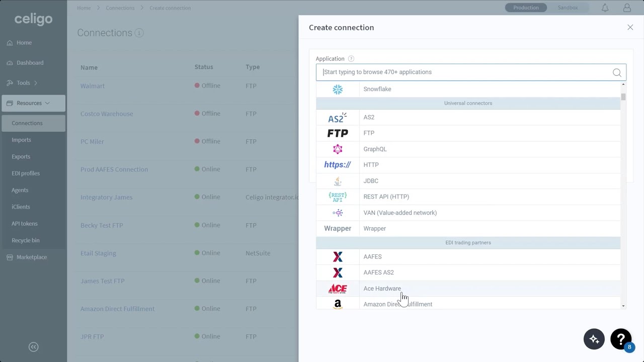Viewport: 644px width, 362px height.
Task: Open API tokens in sidebar
Action: pos(25,224)
